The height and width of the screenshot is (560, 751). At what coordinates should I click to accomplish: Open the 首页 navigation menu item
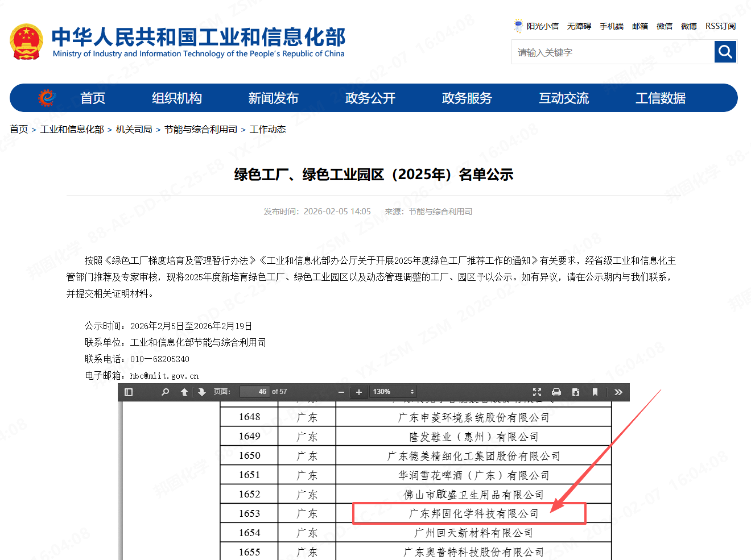[x=93, y=98]
